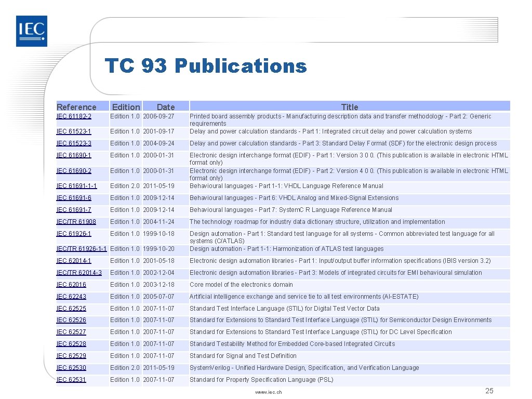
Task: Open the IEC 62531 link
Action: pyautogui.click(x=71, y=380)
